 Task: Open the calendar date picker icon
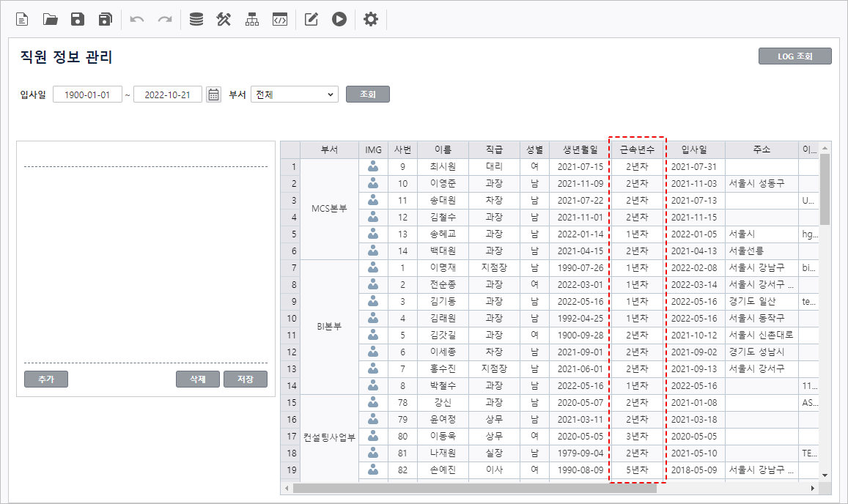tap(213, 94)
